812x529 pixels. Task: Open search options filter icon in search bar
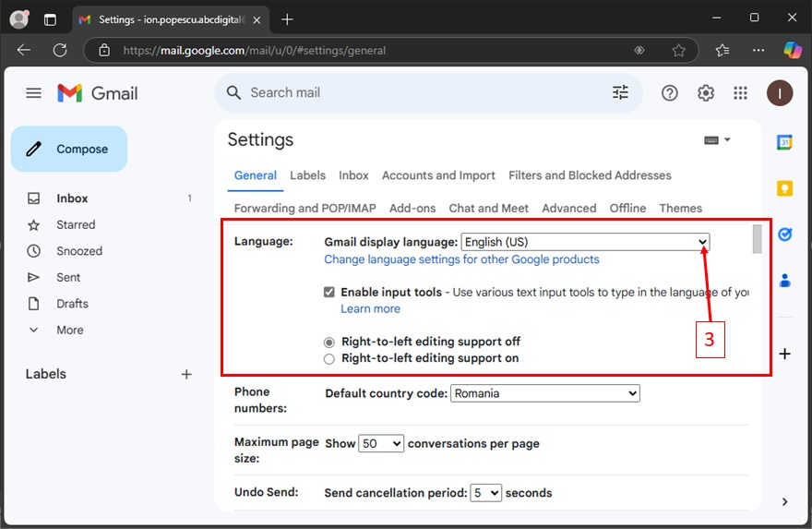(x=620, y=92)
